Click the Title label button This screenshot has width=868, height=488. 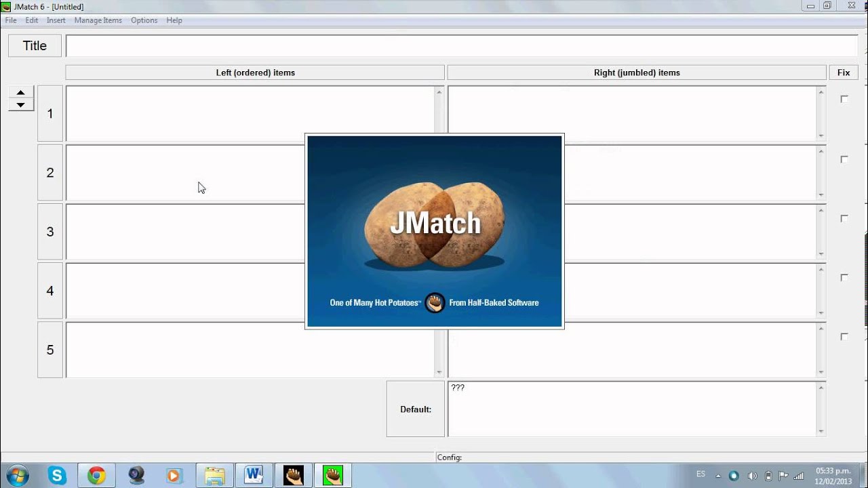pos(35,46)
